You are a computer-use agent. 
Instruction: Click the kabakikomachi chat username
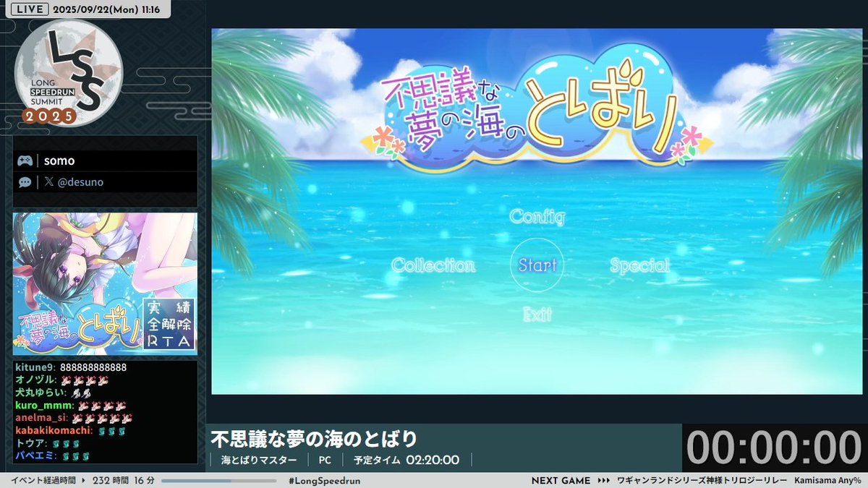tap(54, 430)
